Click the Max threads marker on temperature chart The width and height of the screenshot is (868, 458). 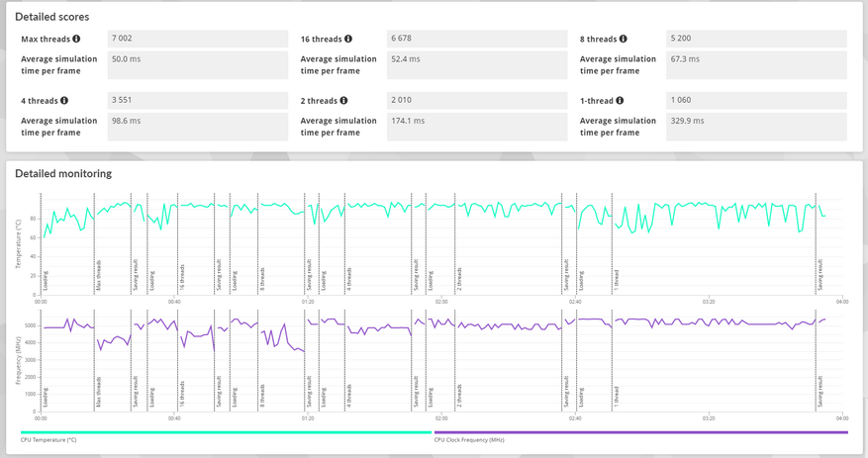[99, 275]
